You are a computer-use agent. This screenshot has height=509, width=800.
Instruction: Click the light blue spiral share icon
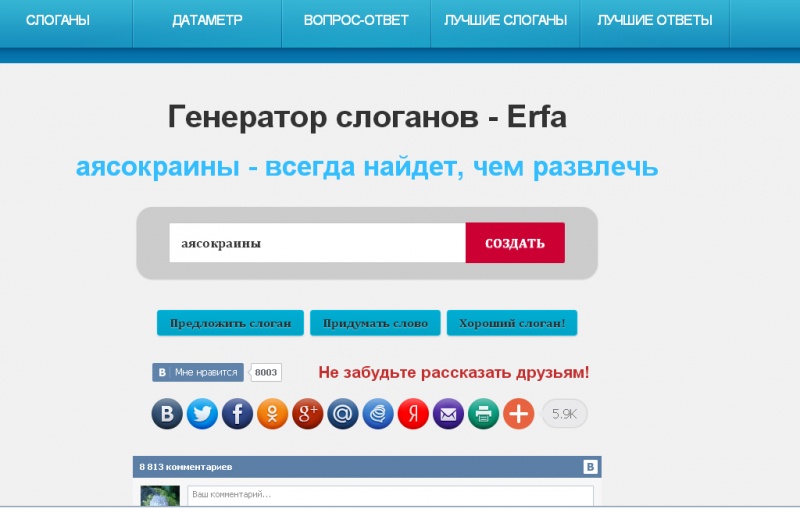pos(378,414)
